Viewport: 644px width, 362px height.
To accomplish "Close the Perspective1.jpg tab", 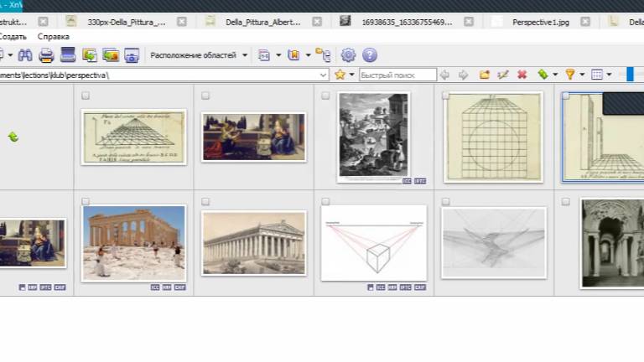I will click(x=585, y=22).
